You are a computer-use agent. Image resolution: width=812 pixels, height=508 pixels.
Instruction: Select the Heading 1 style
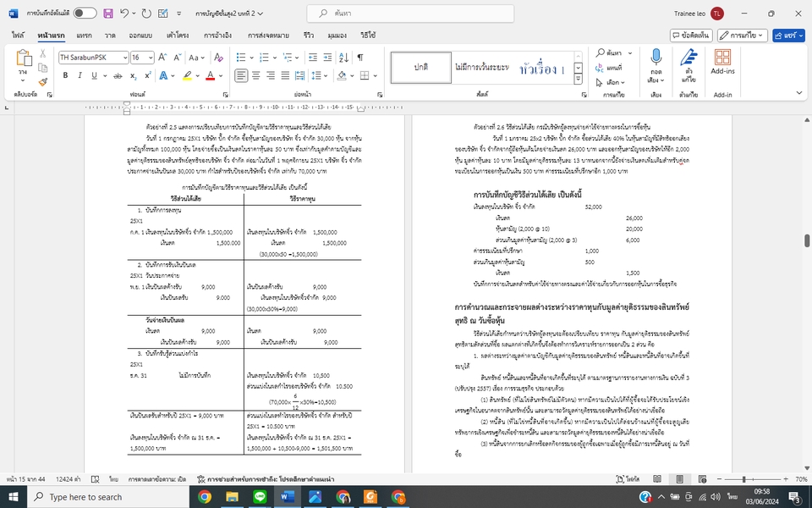pyautogui.click(x=541, y=68)
